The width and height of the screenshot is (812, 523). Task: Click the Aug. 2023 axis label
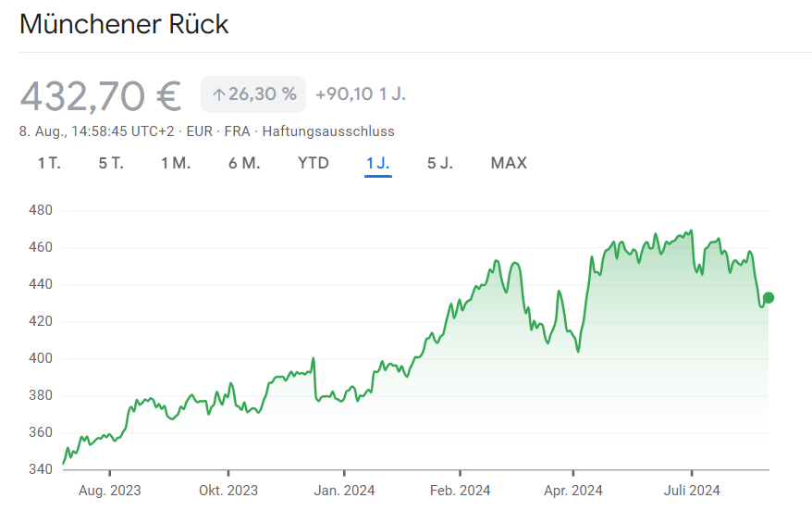(110, 491)
